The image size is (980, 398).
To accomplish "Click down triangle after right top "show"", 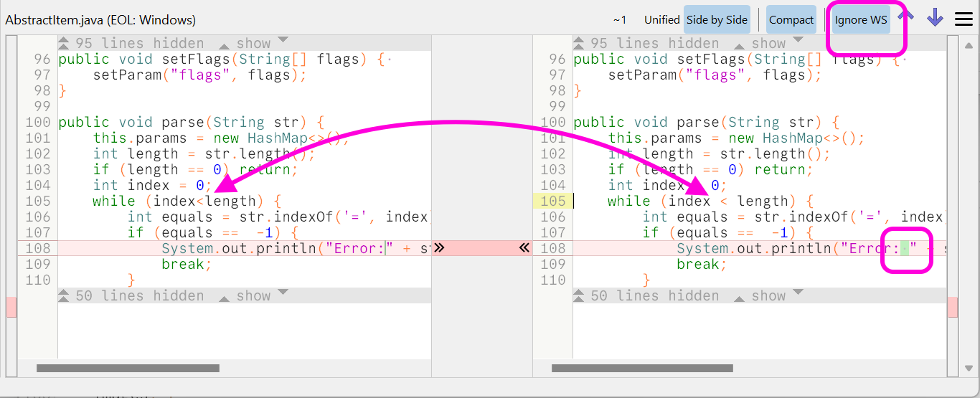I will (x=798, y=40).
